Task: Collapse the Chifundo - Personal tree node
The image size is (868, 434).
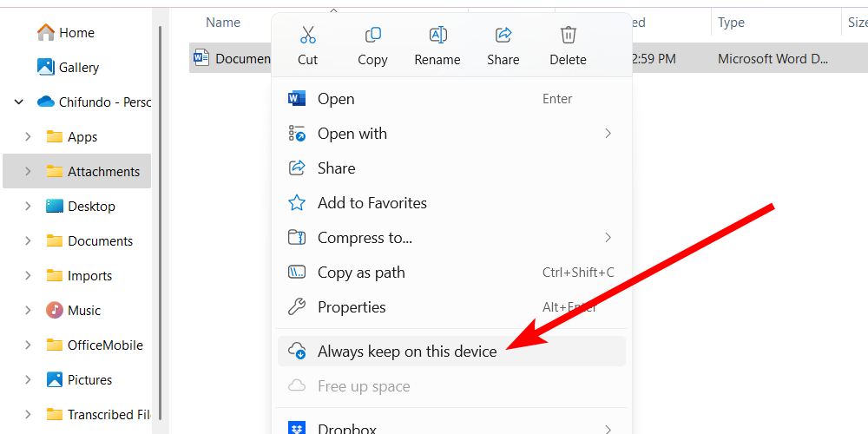Action: point(19,102)
